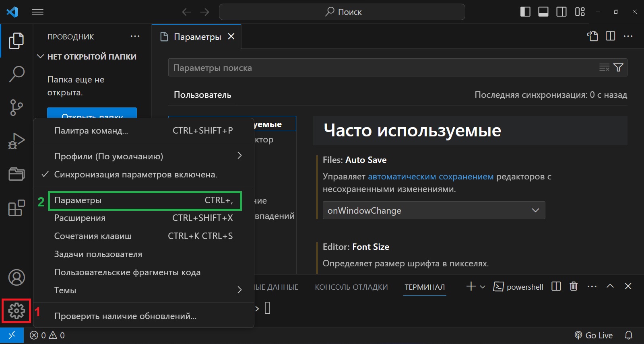Open the Explorer view in activity bar

17,41
